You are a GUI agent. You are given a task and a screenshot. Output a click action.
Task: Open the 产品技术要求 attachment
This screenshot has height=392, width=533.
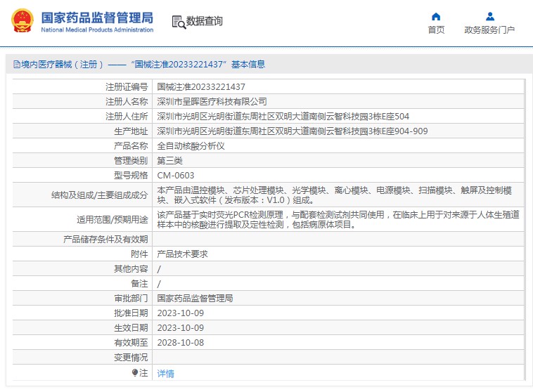pos(182,254)
